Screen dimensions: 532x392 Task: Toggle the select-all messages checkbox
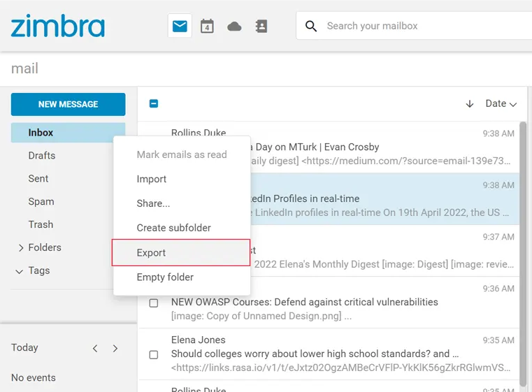pos(154,103)
